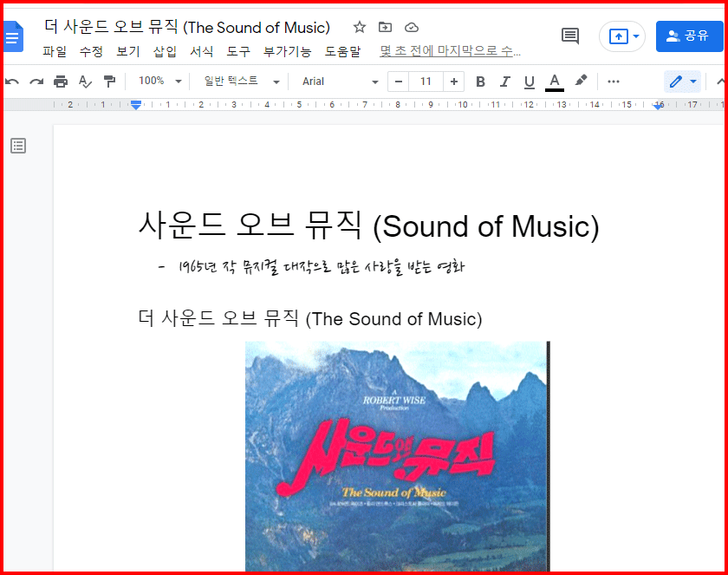Open the 보기 menu

(x=128, y=51)
